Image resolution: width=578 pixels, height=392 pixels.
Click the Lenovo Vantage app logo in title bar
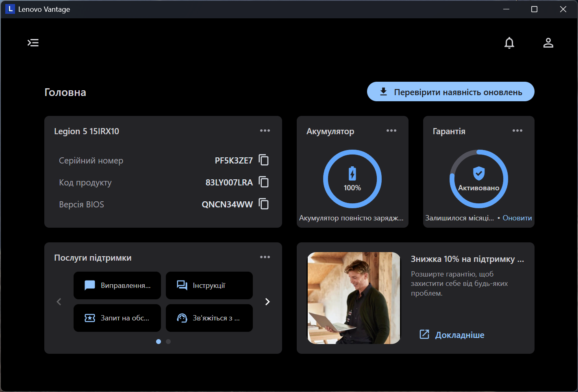10,9
